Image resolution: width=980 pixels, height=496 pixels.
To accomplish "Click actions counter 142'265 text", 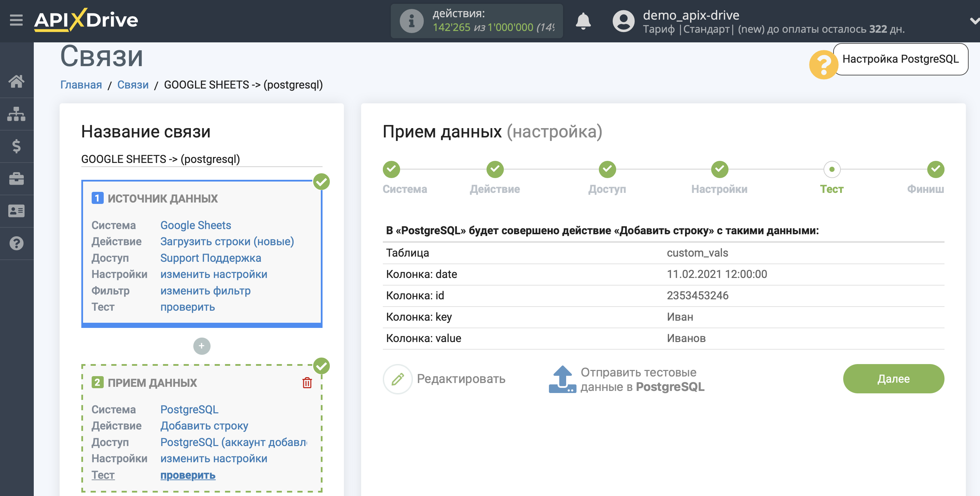I will tap(451, 28).
